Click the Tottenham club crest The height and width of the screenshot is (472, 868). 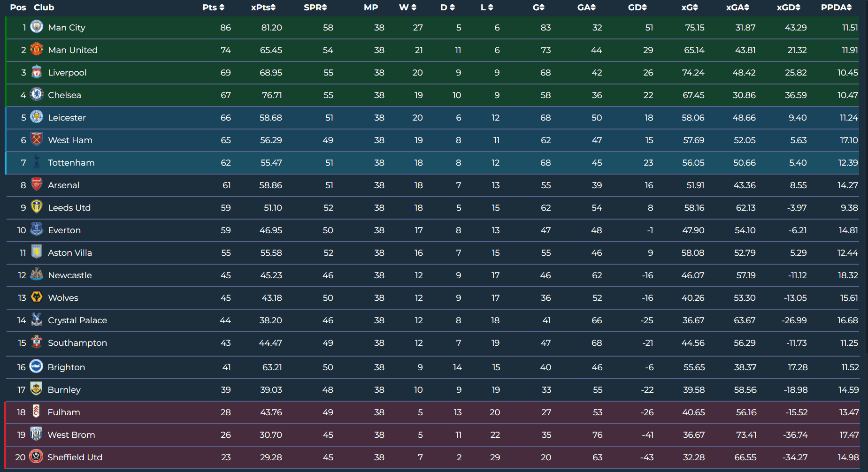coord(37,162)
